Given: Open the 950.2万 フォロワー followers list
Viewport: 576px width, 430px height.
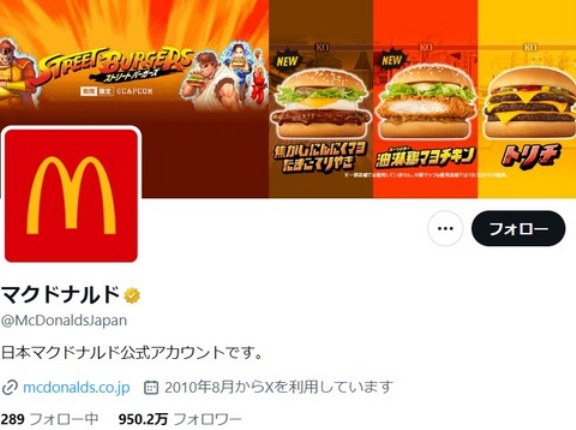Looking at the screenshot, I should click(x=180, y=419).
